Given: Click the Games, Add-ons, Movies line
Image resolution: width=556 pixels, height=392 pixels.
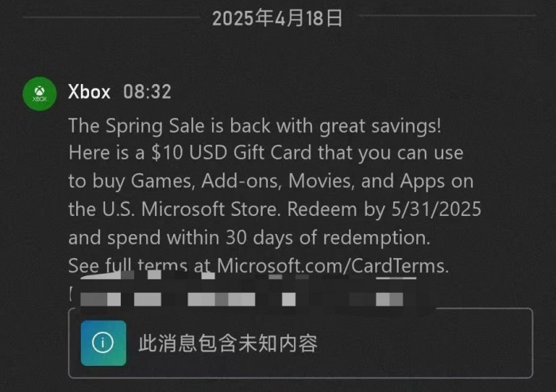Looking at the screenshot, I should click(x=271, y=181).
